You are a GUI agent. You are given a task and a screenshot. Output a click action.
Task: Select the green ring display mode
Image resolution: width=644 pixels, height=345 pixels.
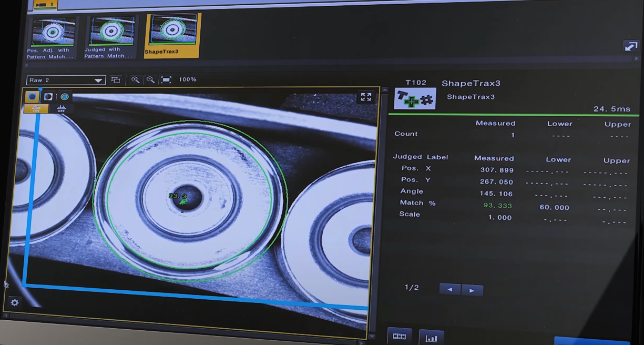[65, 97]
